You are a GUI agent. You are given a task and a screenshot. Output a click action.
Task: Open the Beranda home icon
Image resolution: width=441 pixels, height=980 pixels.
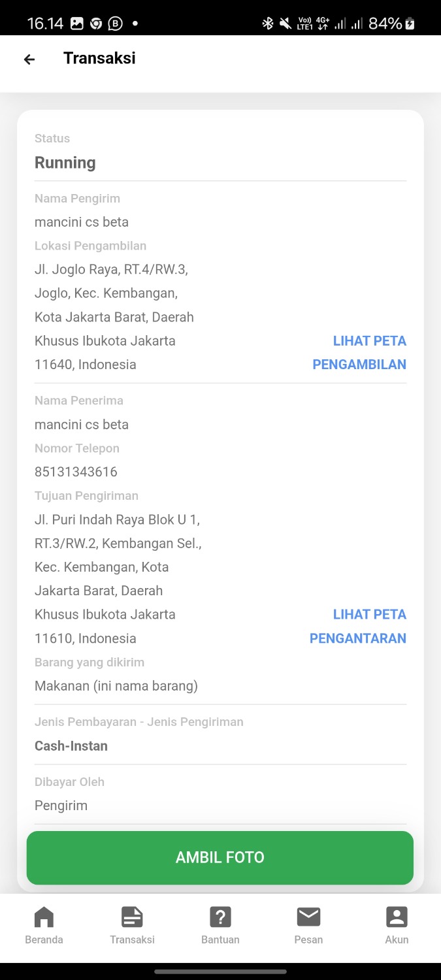[44, 917]
